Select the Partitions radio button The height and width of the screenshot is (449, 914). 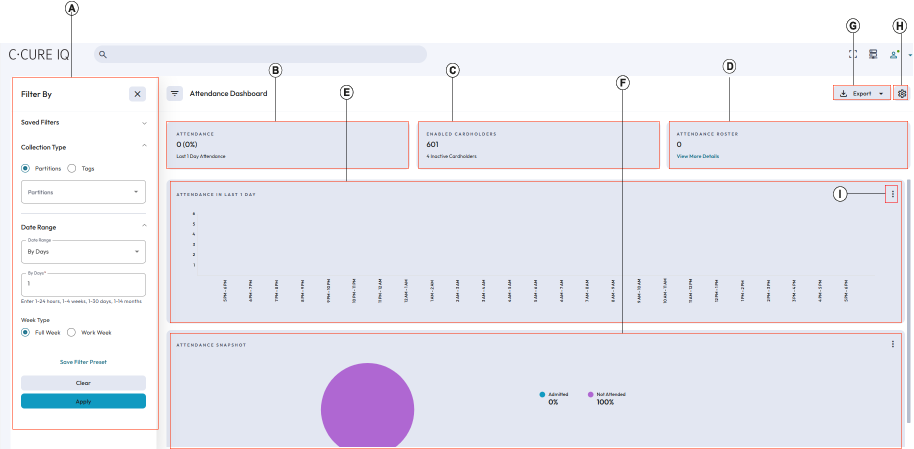click(26, 169)
